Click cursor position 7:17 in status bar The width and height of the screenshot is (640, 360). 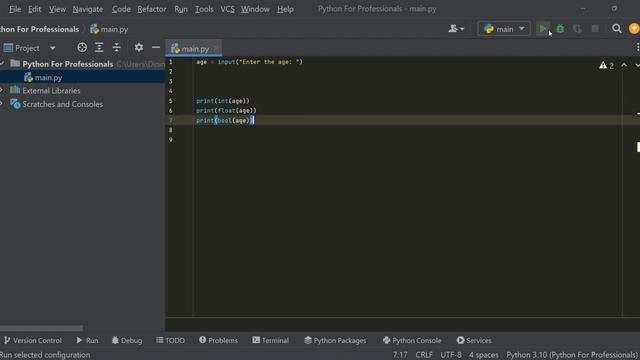(x=400, y=355)
